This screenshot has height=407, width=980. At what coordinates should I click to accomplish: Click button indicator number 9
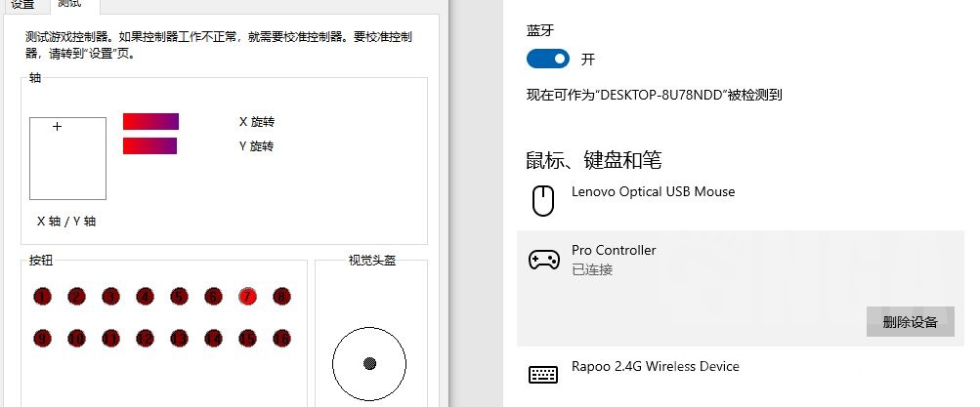pos(42,339)
